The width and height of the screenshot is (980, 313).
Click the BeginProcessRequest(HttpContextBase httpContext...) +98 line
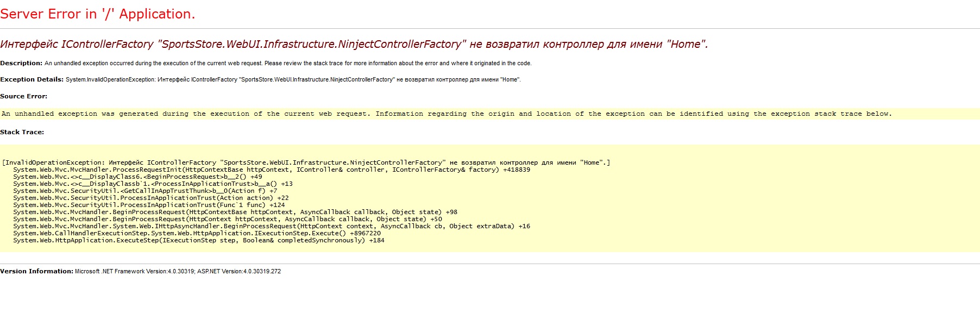pyautogui.click(x=235, y=212)
